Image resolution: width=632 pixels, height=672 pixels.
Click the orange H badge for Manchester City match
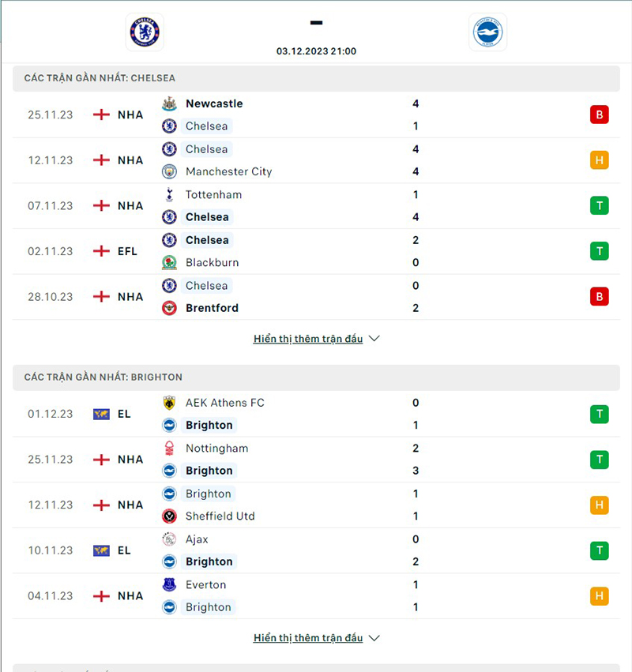tap(599, 160)
